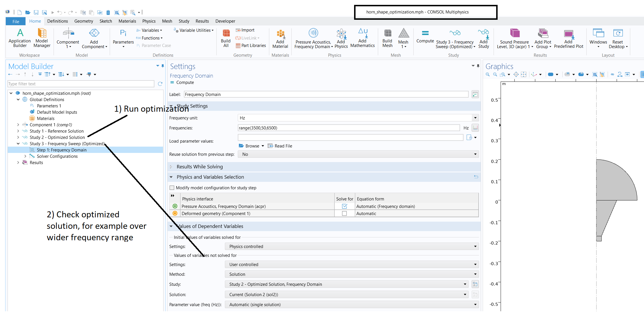Check Solve for Deformed geometry
The height and width of the screenshot is (315, 644).
click(x=344, y=214)
